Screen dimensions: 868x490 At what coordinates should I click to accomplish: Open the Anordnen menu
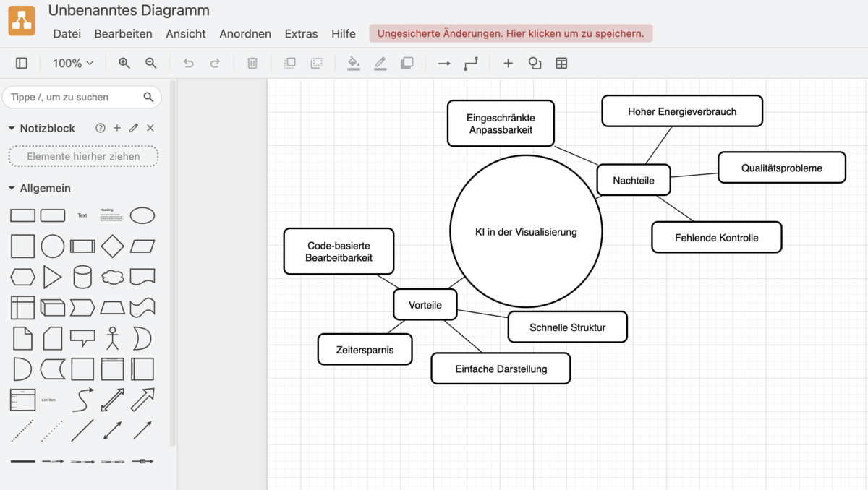coord(245,34)
